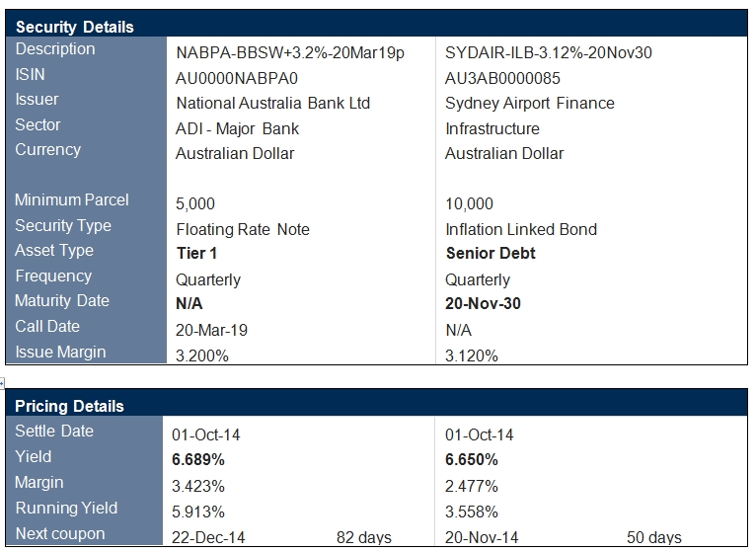Click the Running Yield row label

[x=66, y=509]
